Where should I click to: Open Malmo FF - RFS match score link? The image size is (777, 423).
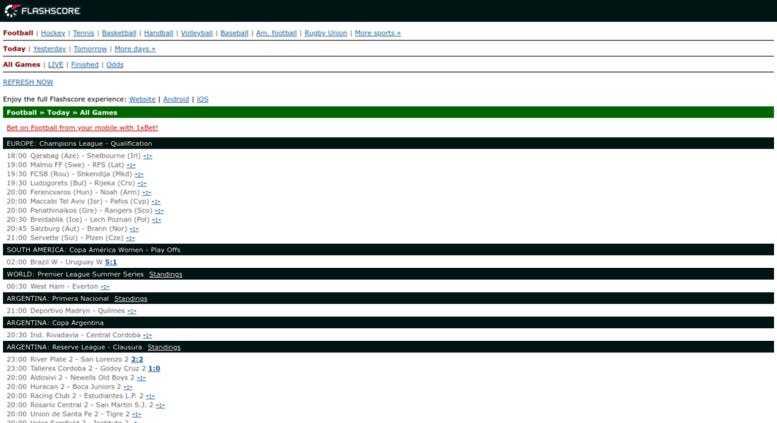[131, 165]
